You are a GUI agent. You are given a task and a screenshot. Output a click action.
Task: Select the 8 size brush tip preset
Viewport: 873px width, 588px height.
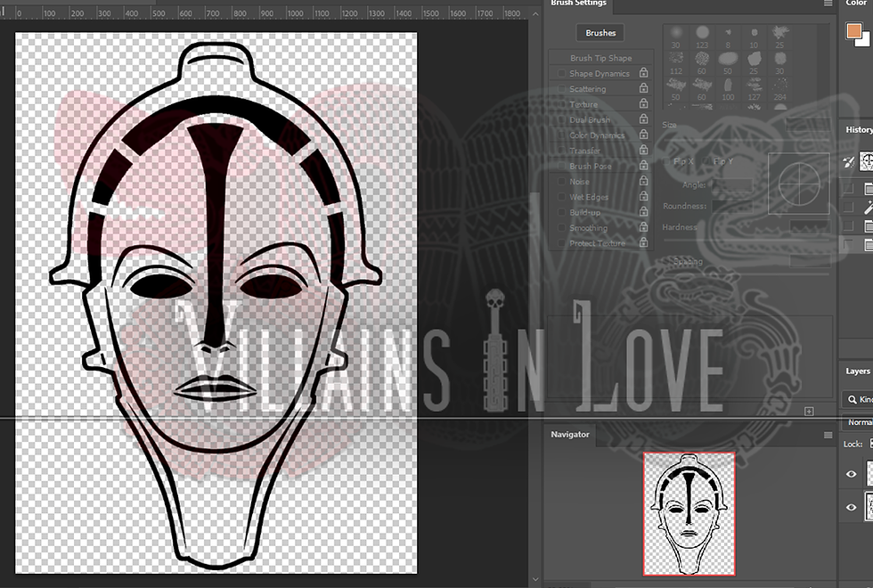coord(728,37)
